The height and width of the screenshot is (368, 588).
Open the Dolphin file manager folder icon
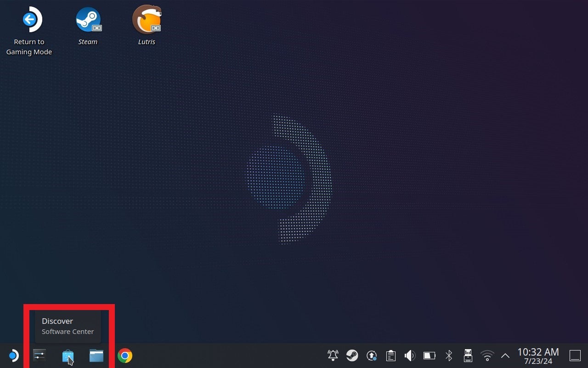(x=96, y=356)
